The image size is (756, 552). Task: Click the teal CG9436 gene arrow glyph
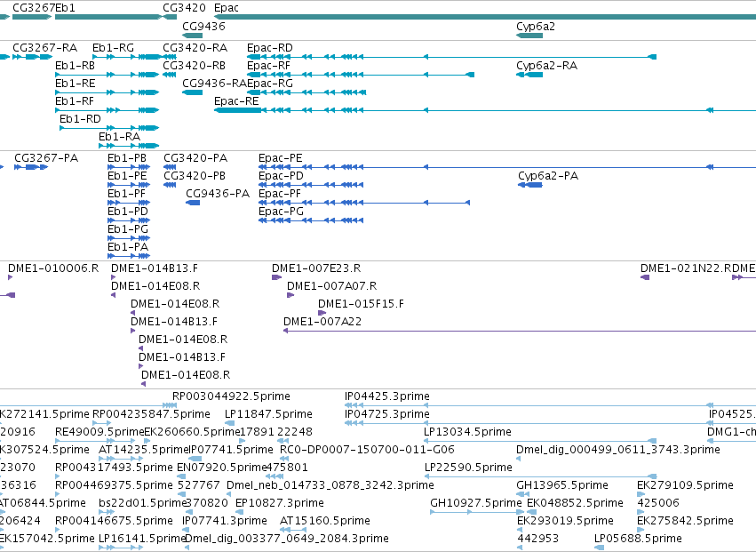[x=193, y=36]
